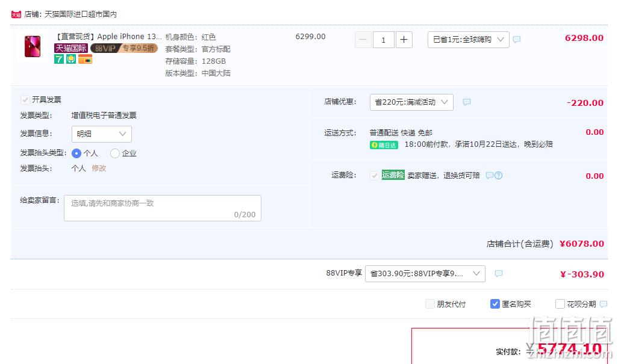Viewport: 618px width, 364px height.
Task: Click the store name 天猫国际进口超市国内
Action: pyautogui.click(x=80, y=14)
